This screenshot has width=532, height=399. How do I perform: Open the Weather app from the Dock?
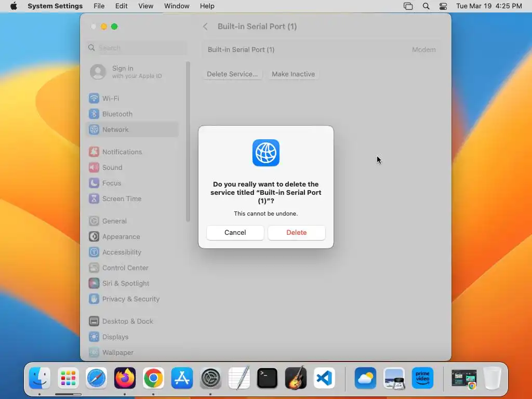[365, 378]
